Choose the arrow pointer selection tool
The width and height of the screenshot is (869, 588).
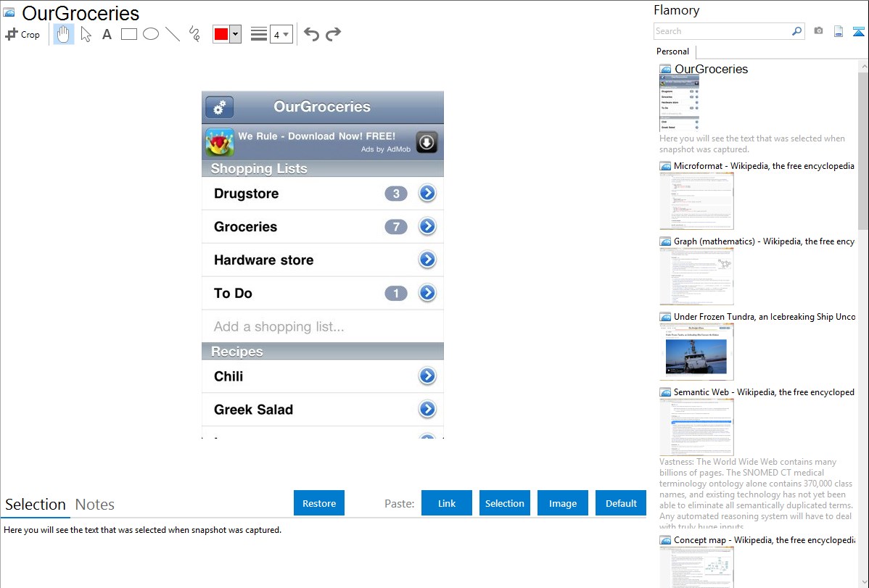point(86,34)
